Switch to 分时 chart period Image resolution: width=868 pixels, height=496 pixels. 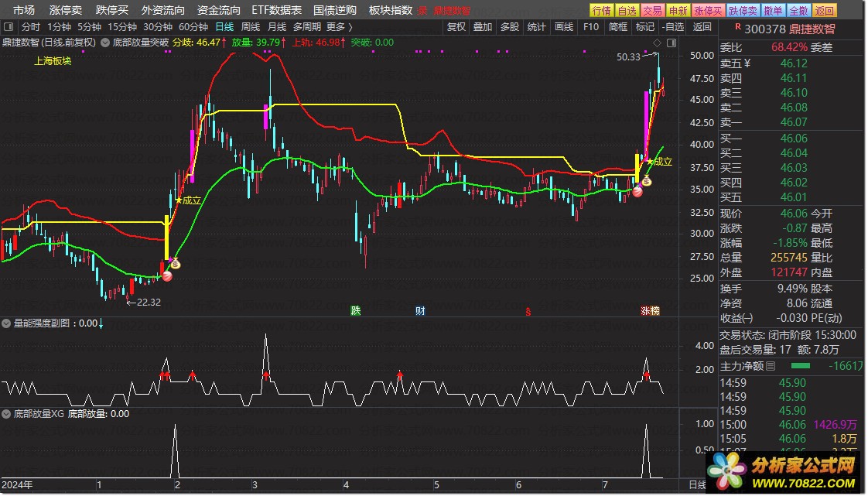(x=30, y=26)
